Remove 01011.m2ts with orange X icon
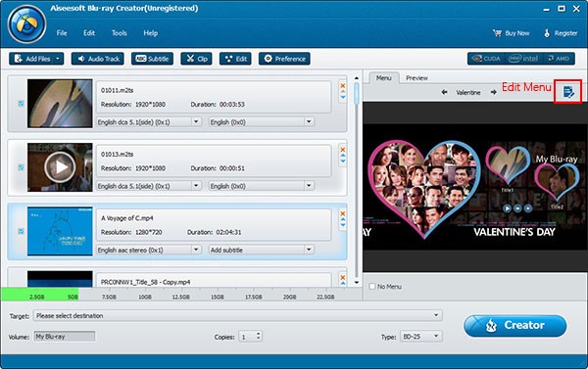The height and width of the screenshot is (369, 588). point(342,86)
